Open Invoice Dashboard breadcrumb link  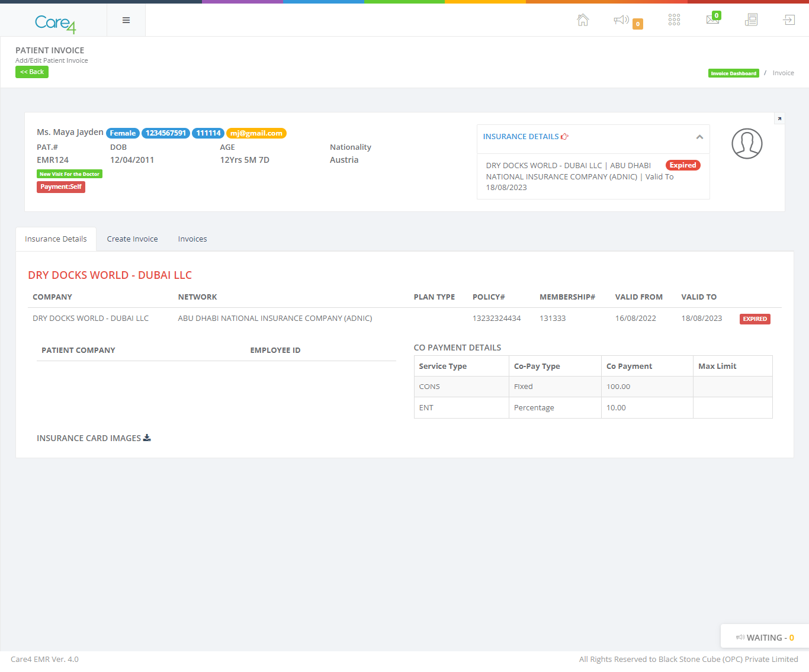733,73
